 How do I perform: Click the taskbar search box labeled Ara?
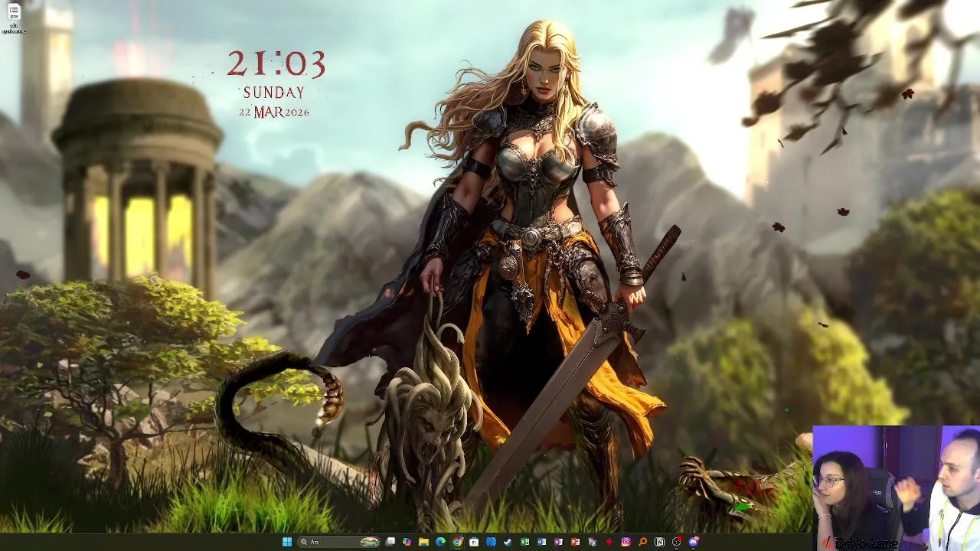[x=340, y=542]
